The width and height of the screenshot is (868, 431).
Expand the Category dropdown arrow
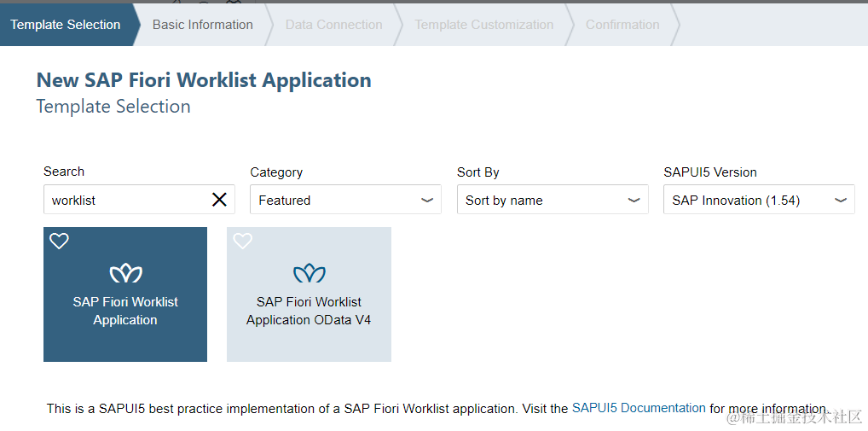click(427, 201)
